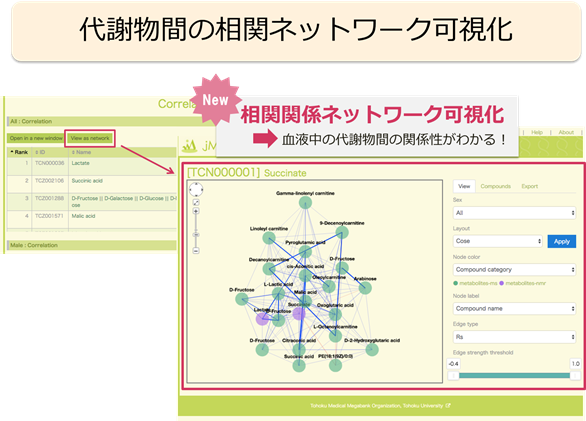Image resolution: width=586 pixels, height=421 pixels.
Task: Click the Succinic acid table row
Action: pyautogui.click(x=92, y=184)
